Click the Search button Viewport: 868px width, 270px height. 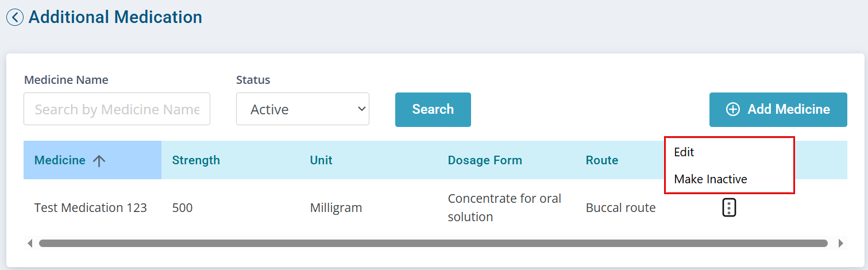click(433, 110)
